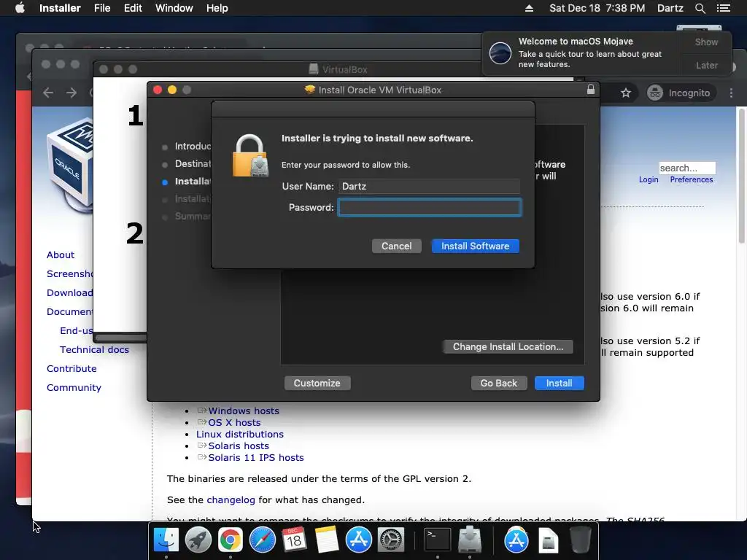Open the Contribute link in the sidebar
The image size is (747, 560).
tap(71, 368)
